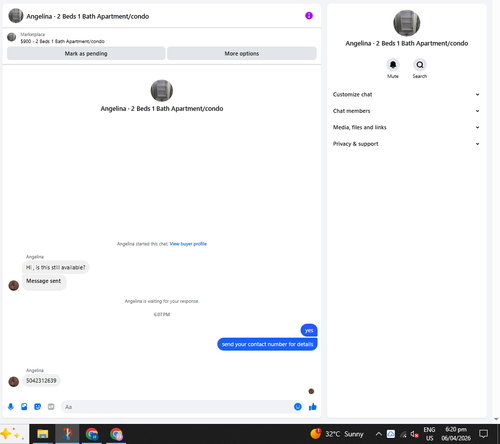Click 'send your contact number for details' bubble

click(x=267, y=344)
